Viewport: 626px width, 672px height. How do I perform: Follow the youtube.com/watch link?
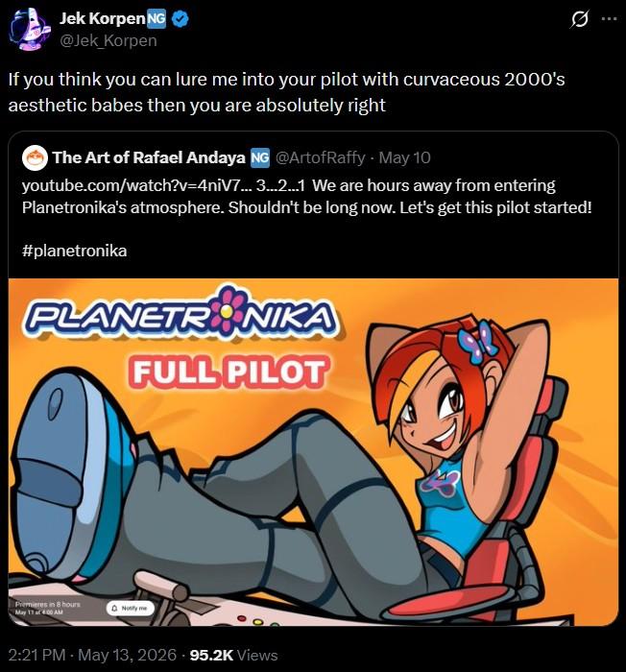pyautogui.click(x=134, y=185)
